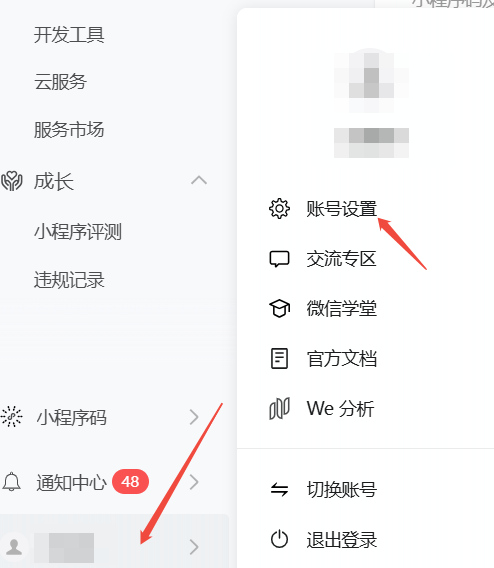Click the 48 notification badge
Viewport: 494px width, 568px height.
pos(130,481)
